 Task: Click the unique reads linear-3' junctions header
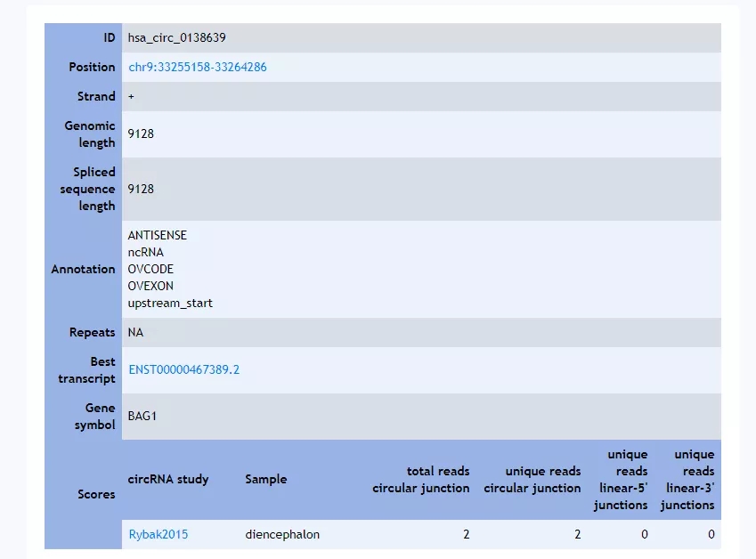pyautogui.click(x=687, y=480)
